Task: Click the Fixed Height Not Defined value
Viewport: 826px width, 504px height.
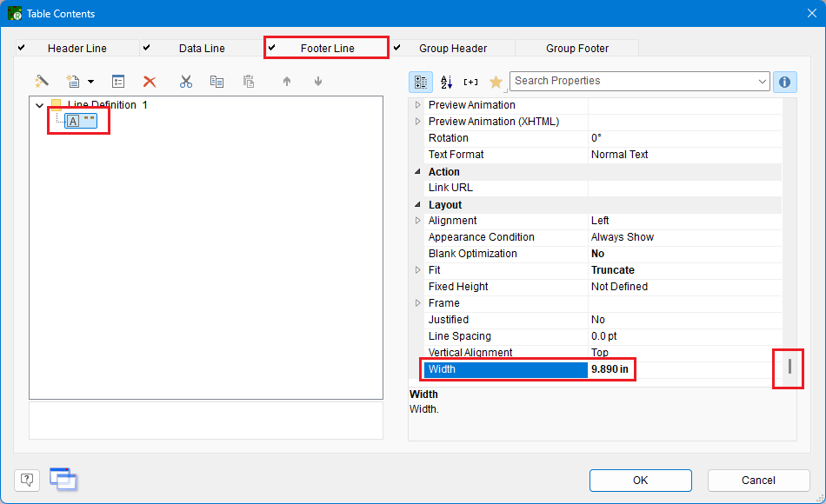Action: pyautogui.click(x=619, y=287)
